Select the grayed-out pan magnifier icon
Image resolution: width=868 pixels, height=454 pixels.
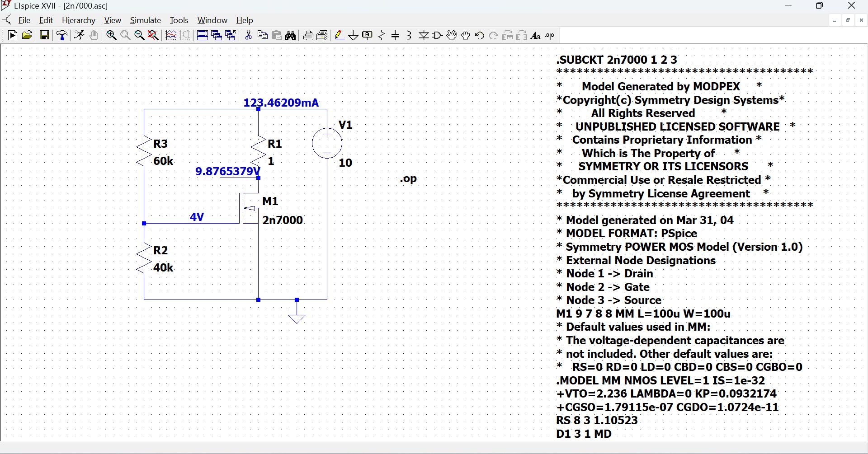tap(125, 36)
